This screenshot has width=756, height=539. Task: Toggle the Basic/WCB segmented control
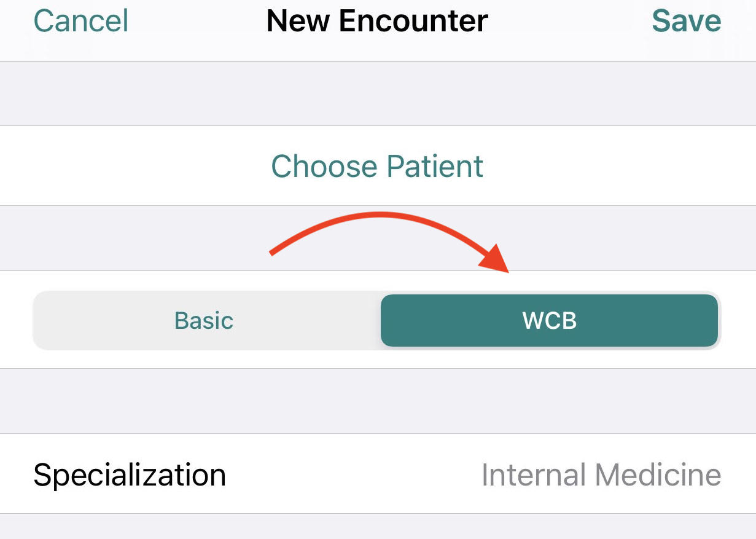tap(376, 320)
